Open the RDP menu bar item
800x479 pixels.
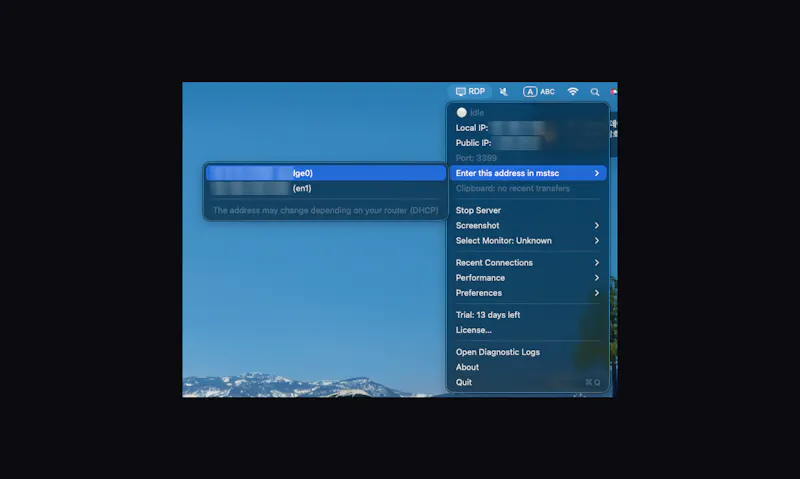470,91
